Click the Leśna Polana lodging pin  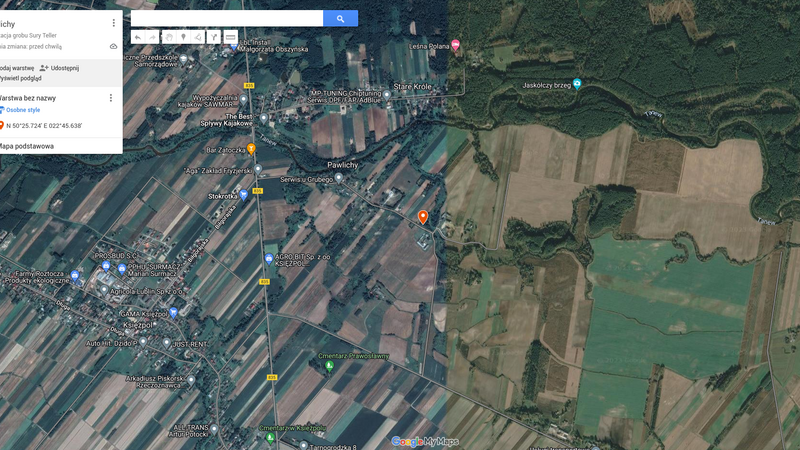[x=456, y=45]
